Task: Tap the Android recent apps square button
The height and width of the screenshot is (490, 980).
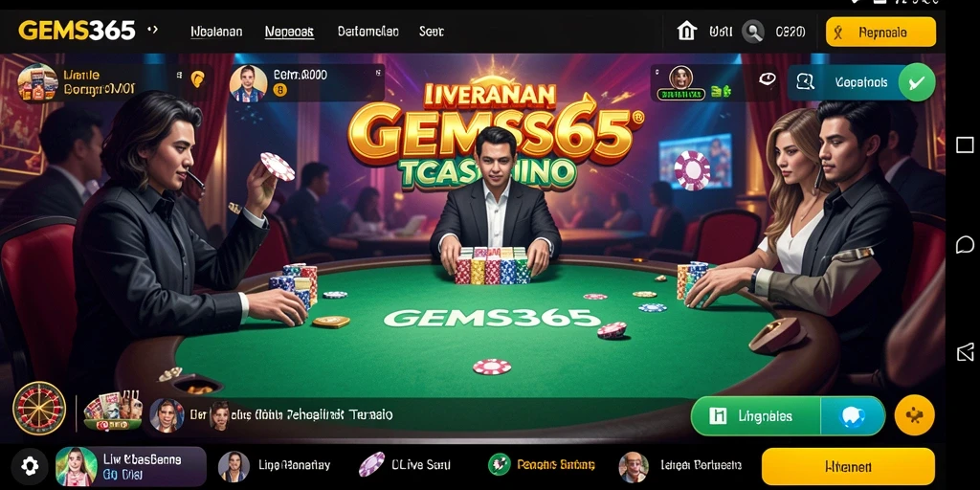Action: [x=965, y=145]
